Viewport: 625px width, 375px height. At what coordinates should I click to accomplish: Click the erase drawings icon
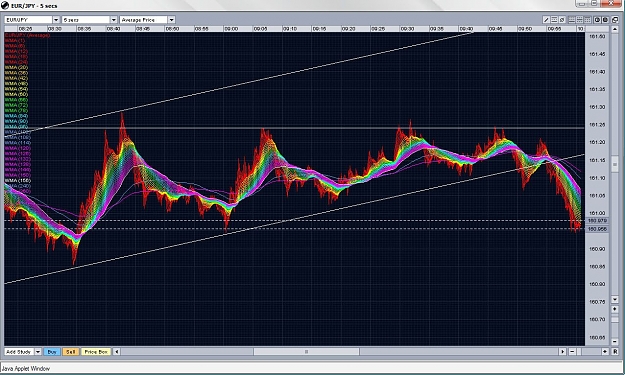pyautogui.click(x=562, y=20)
